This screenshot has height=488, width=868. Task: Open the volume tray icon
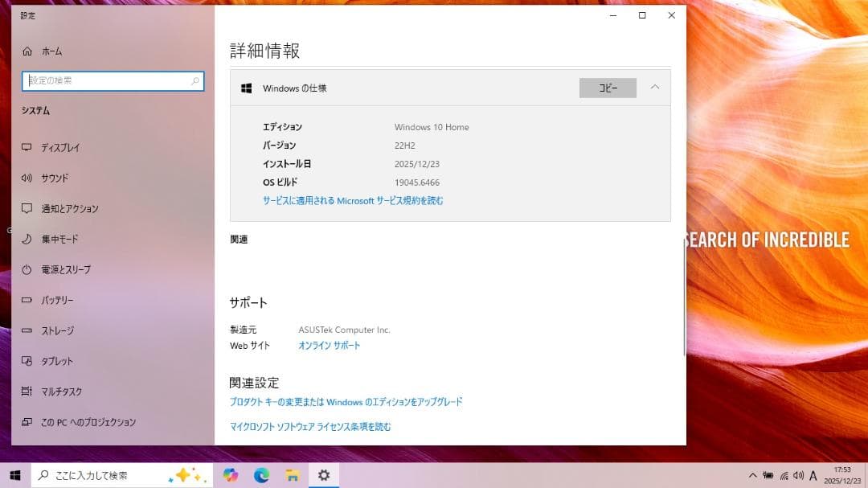click(798, 475)
